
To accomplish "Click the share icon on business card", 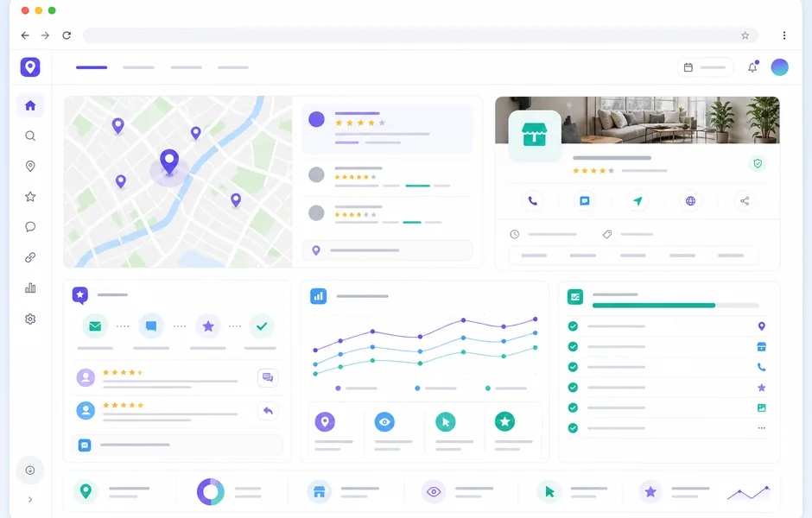I will pos(745,201).
